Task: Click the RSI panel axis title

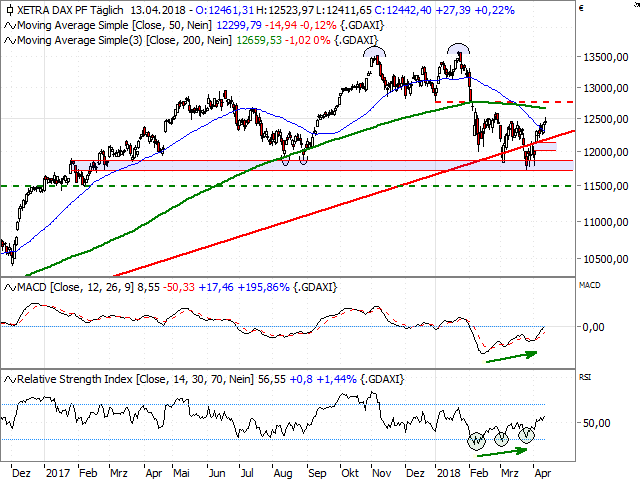Action: point(585,378)
